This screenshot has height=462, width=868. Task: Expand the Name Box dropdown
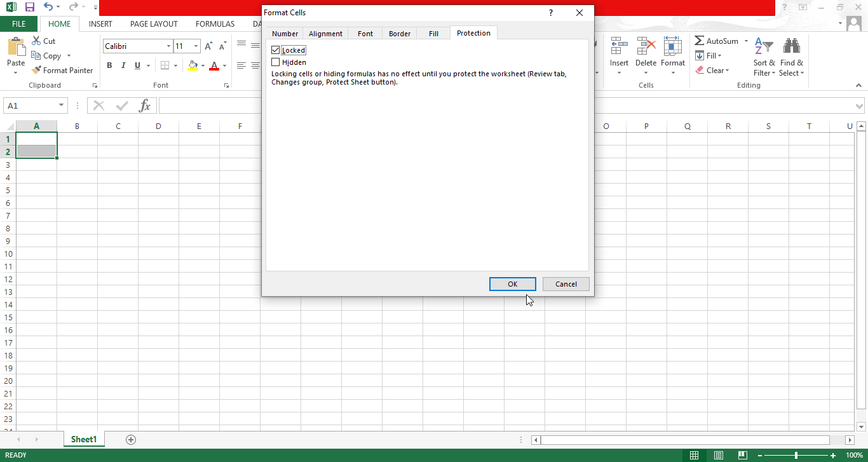tap(62, 105)
